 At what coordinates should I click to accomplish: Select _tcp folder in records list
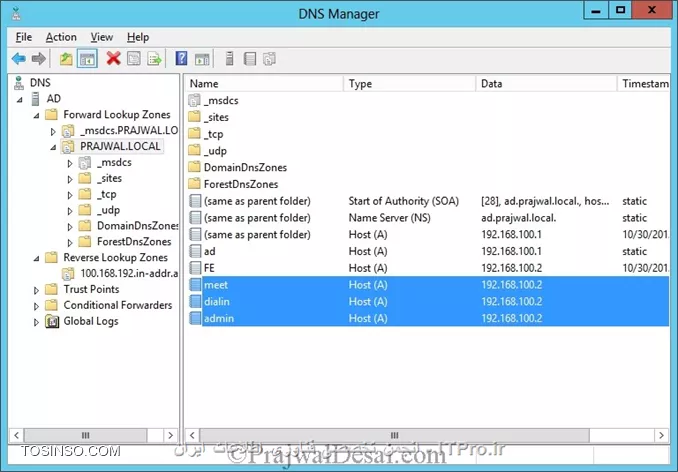click(x=214, y=134)
